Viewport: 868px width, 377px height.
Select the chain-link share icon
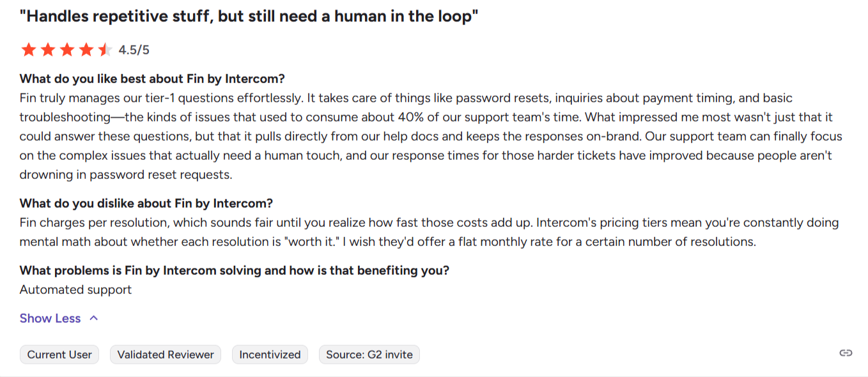[847, 352]
